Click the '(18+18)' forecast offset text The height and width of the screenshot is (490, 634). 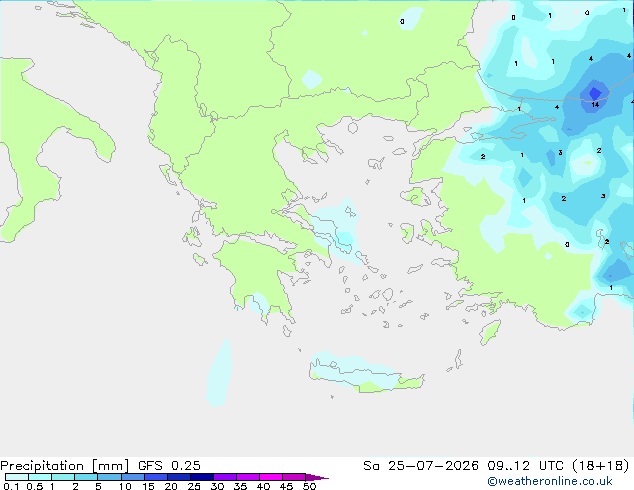601,466
